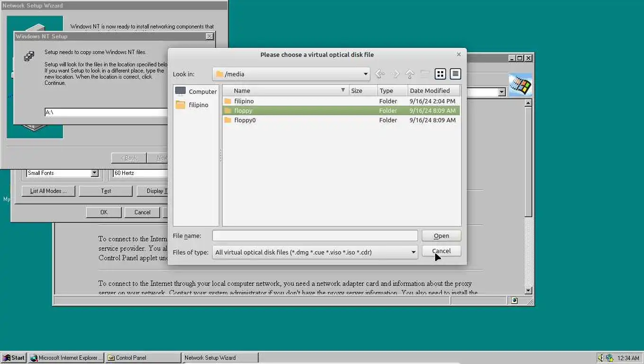Click the volume speaker tray icon

tap(600, 358)
